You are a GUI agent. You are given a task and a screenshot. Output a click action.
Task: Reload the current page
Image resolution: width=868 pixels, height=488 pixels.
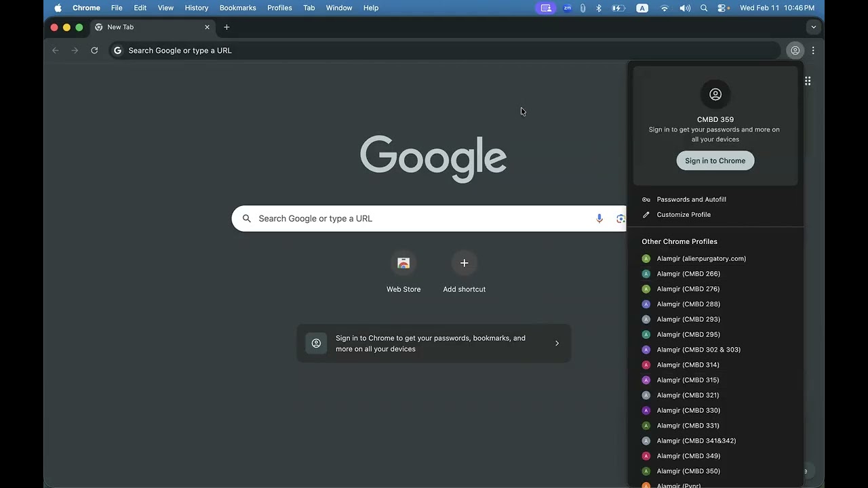point(94,50)
